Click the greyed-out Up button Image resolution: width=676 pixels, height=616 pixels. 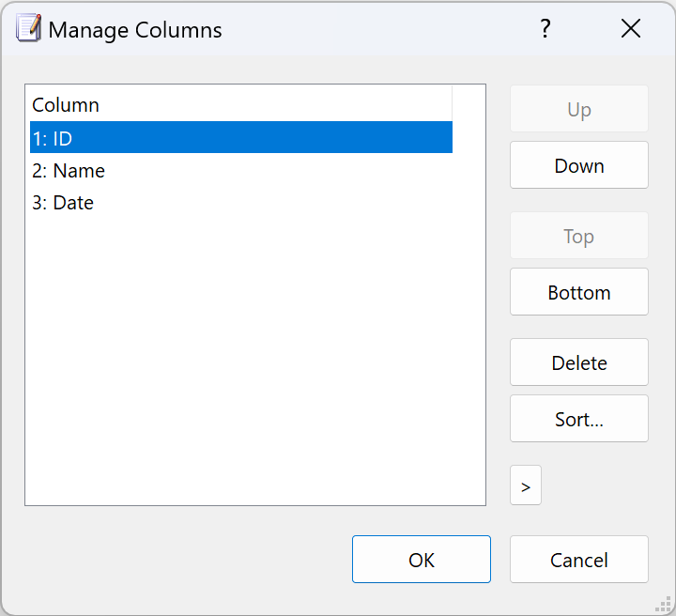point(579,109)
